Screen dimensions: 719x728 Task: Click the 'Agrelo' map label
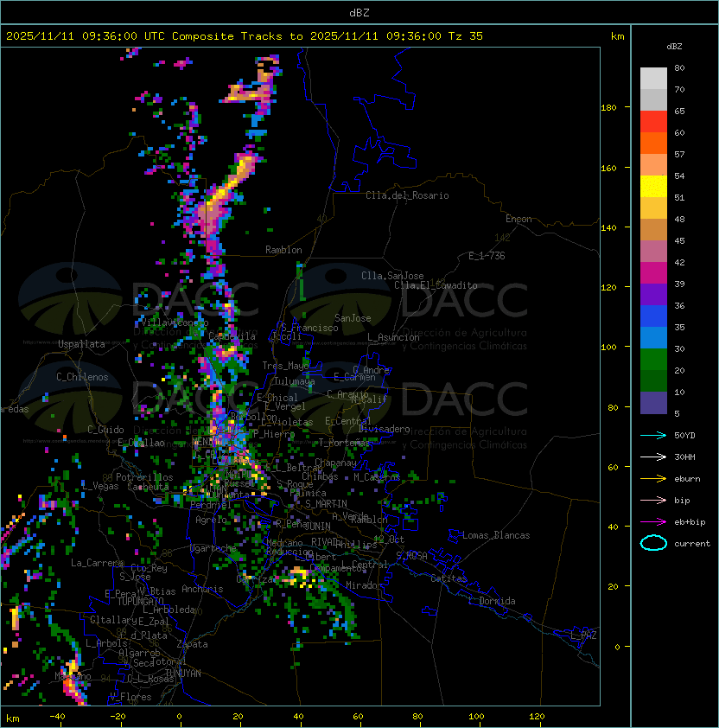211,520
